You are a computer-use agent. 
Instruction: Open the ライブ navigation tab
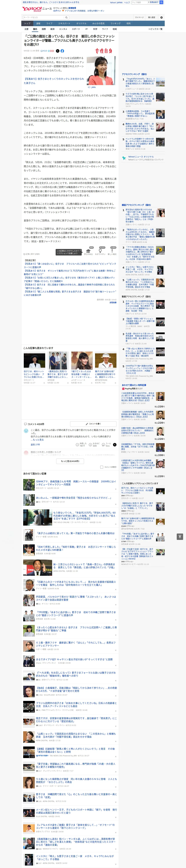pos(49,23)
